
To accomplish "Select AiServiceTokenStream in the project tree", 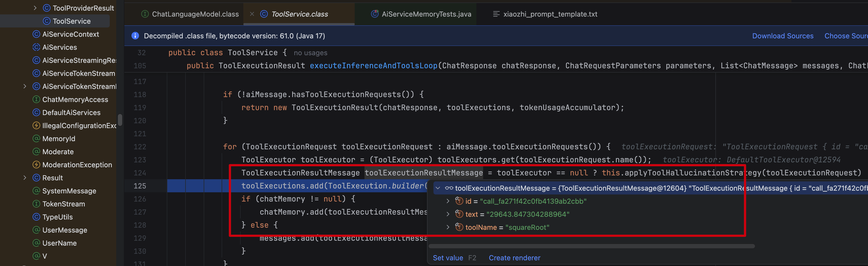I will 79,73.
